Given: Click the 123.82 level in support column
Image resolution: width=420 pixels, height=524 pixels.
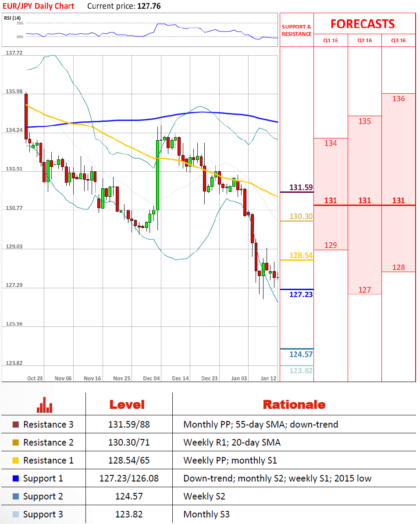Looking at the screenshot, I should pos(301,371).
